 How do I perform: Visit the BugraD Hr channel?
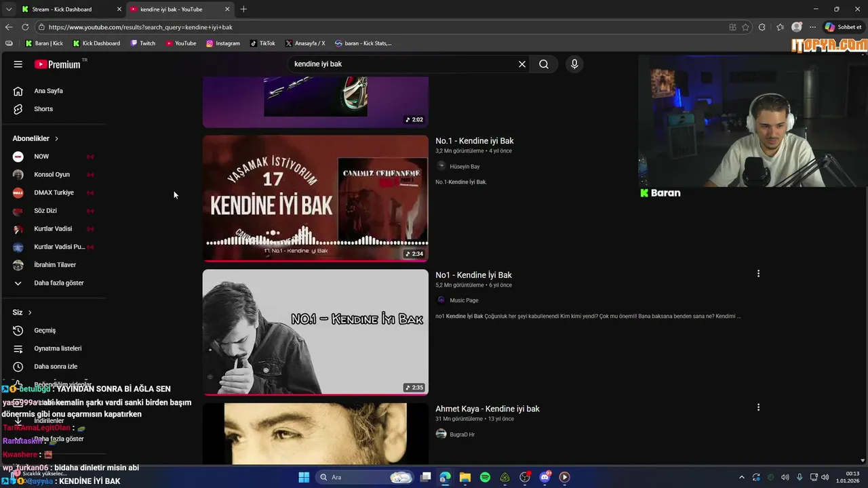462,434
